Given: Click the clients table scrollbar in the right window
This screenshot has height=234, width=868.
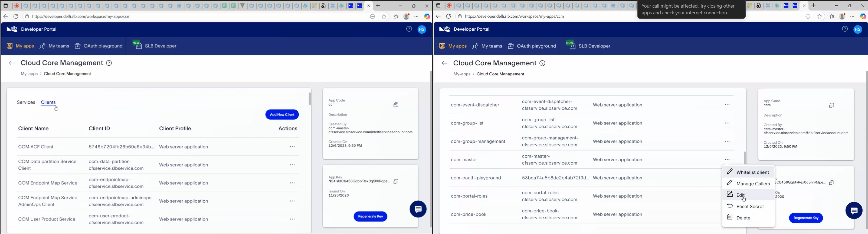Looking at the screenshot, I should pos(745,158).
